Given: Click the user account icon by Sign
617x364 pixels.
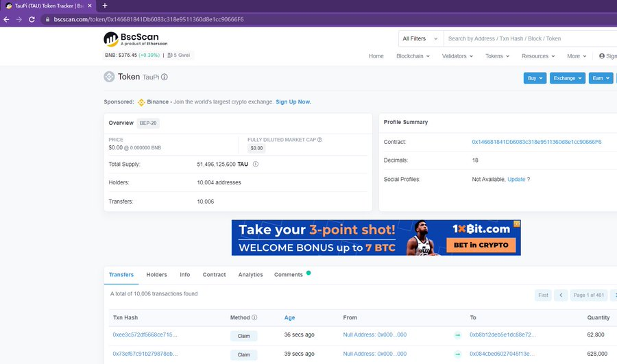Looking at the screenshot, I should coord(602,56).
